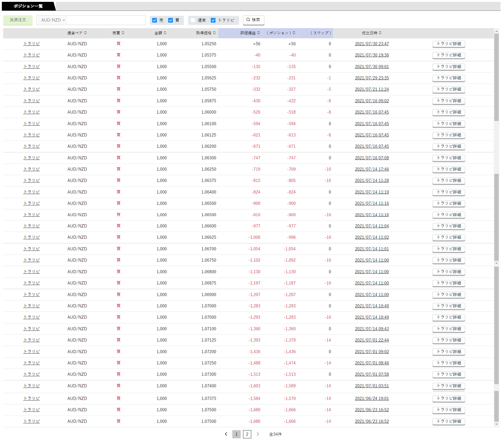
Task: Open トラリピ詳細 for 2021/07/14 17:46 position
Action: coord(449,169)
